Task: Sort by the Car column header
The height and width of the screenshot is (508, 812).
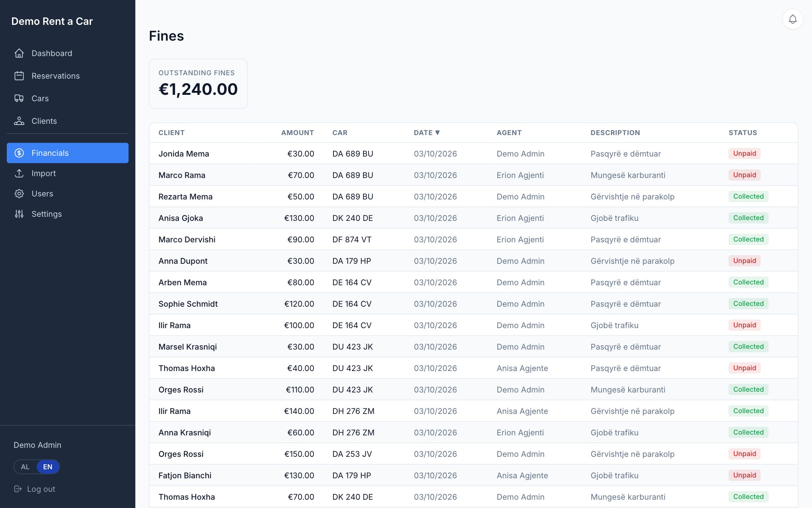Action: 340,133
